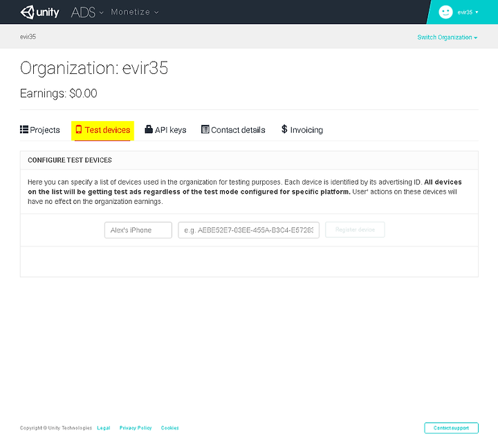Focus the advertising ID input field

click(249, 230)
